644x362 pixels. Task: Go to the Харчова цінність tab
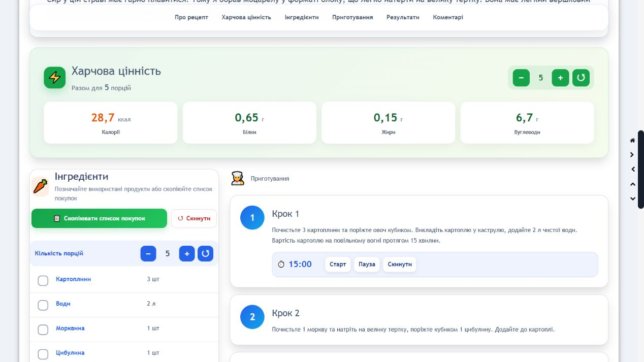point(246,17)
